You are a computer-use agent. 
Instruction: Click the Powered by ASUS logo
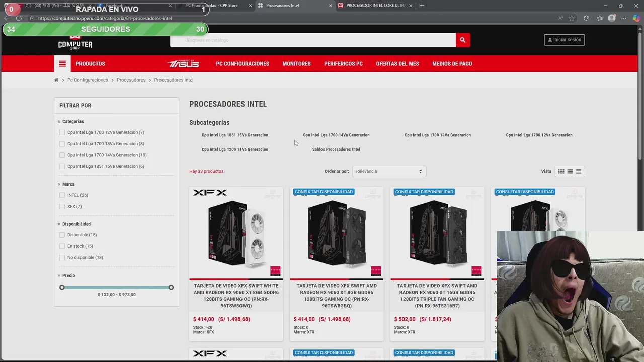point(183,63)
